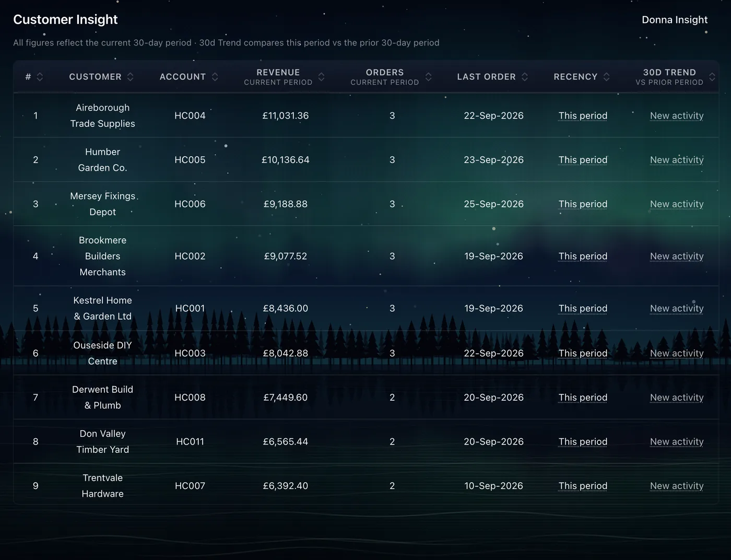Click 'New activity' for Don Valley Timber Yard

677,441
